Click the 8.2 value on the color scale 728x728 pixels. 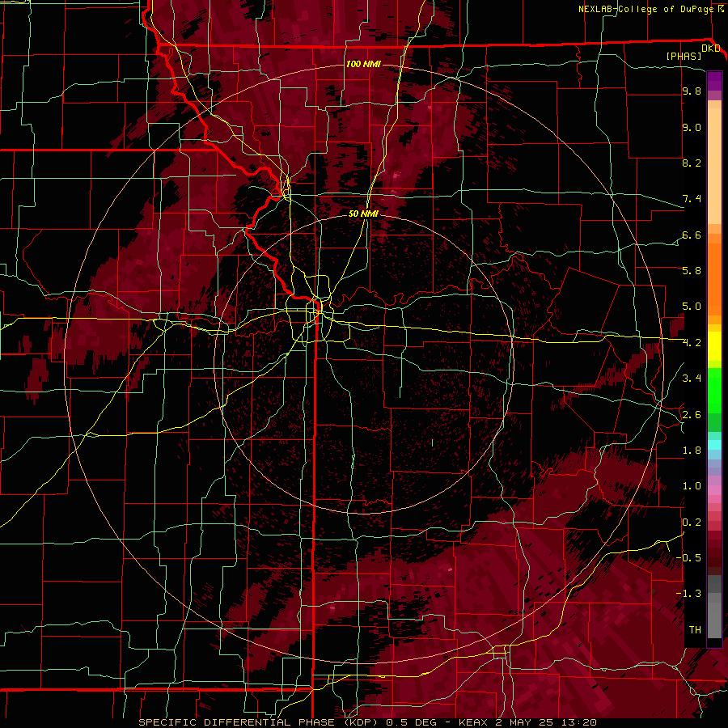[692, 163]
